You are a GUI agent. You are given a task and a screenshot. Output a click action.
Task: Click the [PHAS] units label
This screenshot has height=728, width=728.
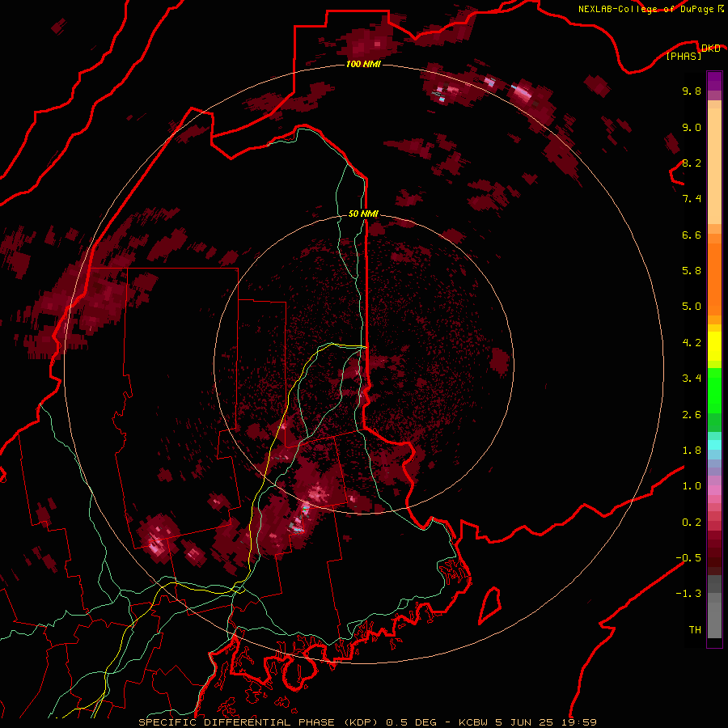pos(684,57)
